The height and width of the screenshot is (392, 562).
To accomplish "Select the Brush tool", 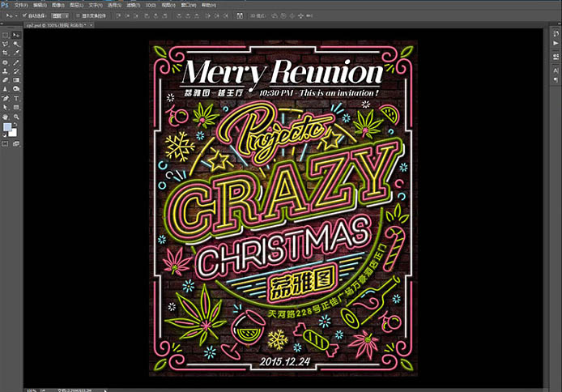I will point(16,62).
